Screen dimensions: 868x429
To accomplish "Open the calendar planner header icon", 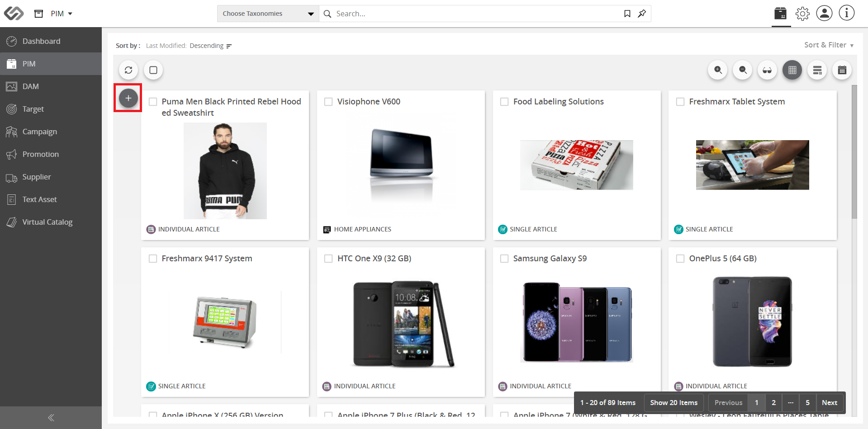I will (x=781, y=14).
